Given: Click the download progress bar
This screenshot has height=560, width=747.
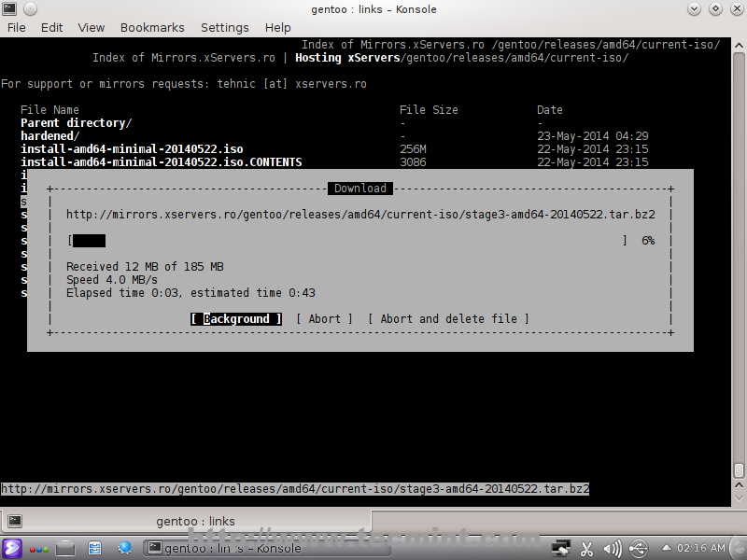Looking at the screenshot, I should 347,241.
